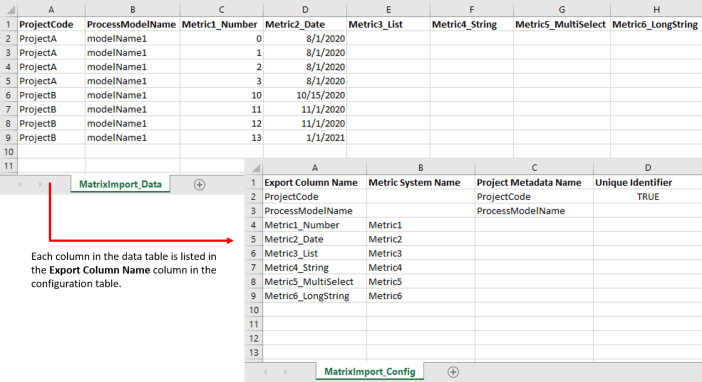Click the Metric1_Number header cell in data sheet
Screen dimensions: 702x382
click(x=221, y=24)
